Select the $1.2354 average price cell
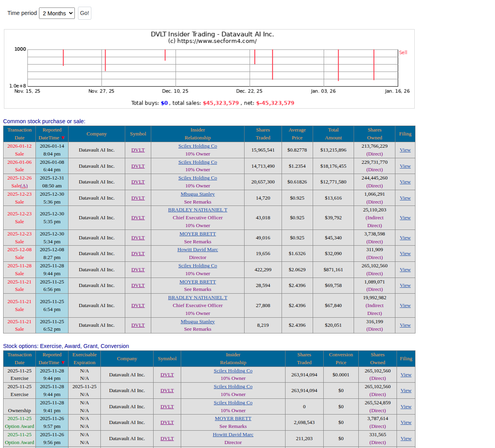This screenshot has width=495, height=448. click(x=297, y=166)
